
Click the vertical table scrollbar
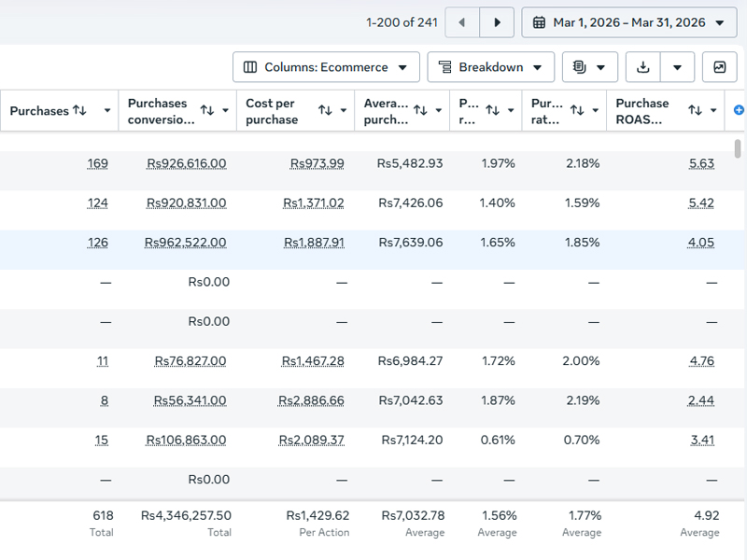pos(738,148)
